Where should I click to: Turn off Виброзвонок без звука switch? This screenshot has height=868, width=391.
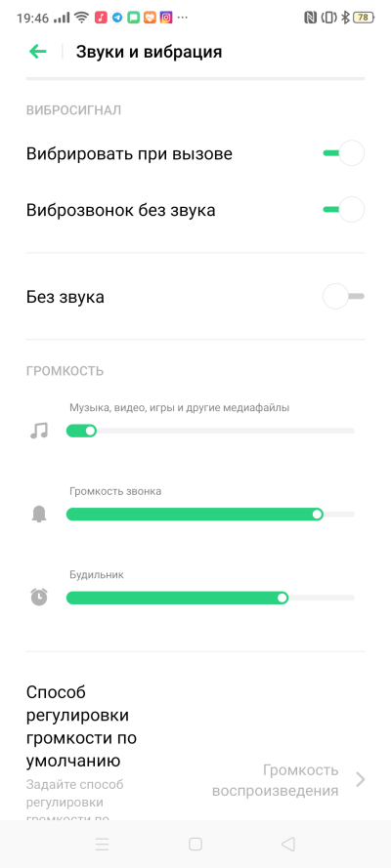(343, 210)
